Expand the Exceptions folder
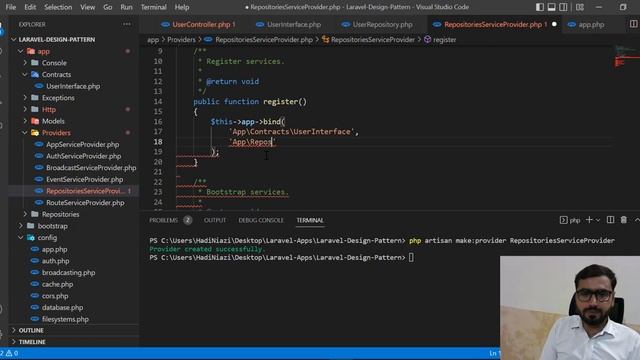640x360 pixels. (x=52, y=98)
